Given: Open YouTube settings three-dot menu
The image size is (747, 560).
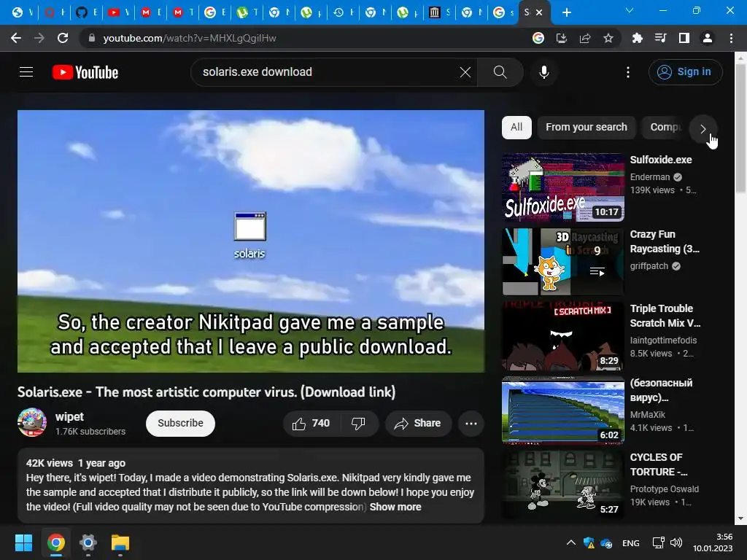Looking at the screenshot, I should click(x=628, y=72).
